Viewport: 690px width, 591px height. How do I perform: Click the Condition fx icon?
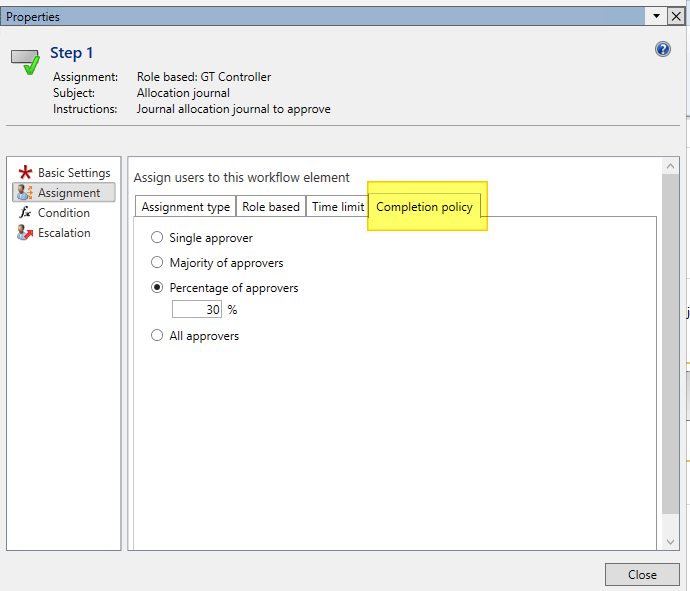pyautogui.click(x=25, y=213)
